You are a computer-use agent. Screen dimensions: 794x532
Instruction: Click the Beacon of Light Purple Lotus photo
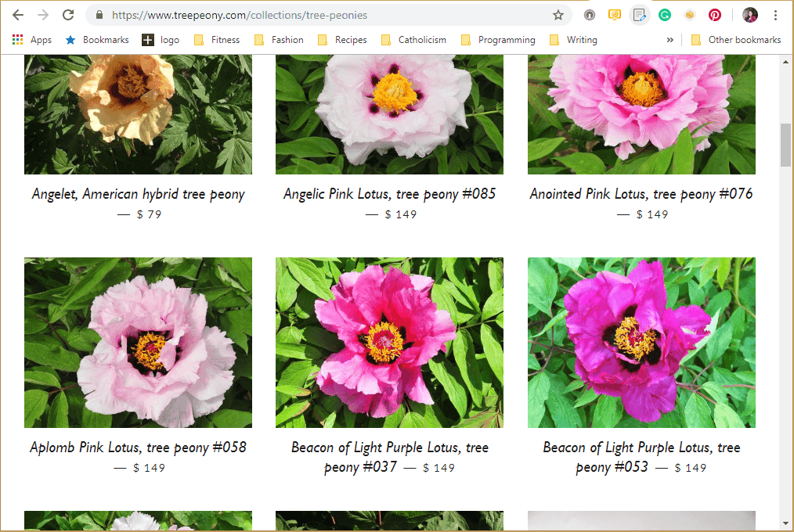389,342
